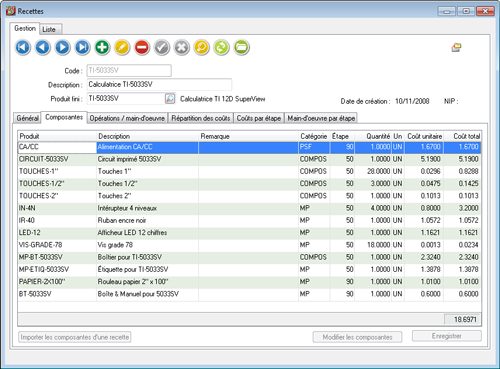The image size is (500, 369).
Task: Select the PAPIER-2X100" row
Action: pyautogui.click(x=249, y=282)
